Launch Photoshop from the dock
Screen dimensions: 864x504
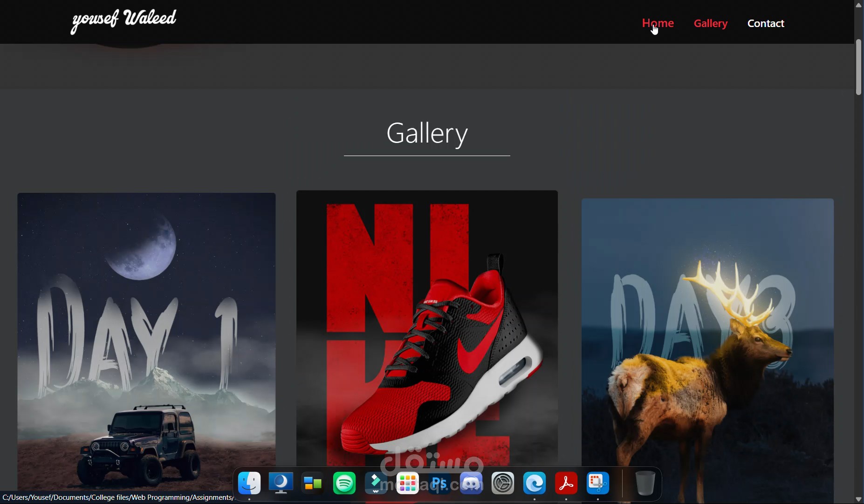pyautogui.click(x=439, y=484)
